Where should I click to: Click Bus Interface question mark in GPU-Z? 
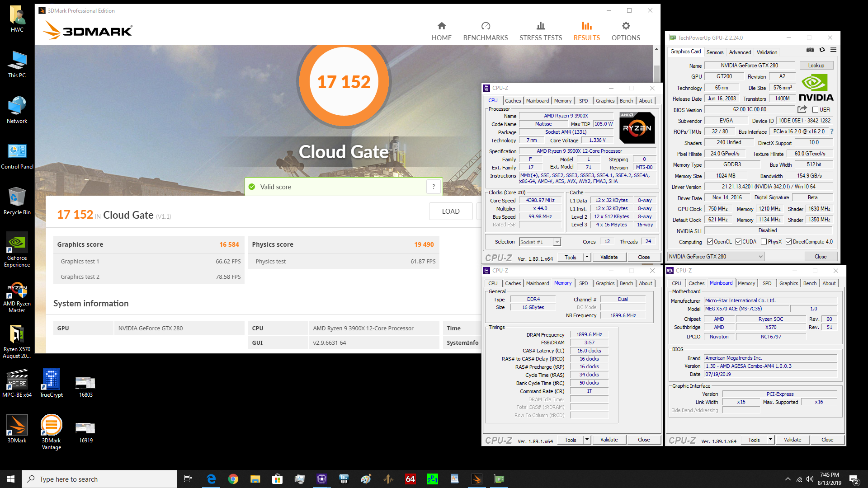point(832,131)
